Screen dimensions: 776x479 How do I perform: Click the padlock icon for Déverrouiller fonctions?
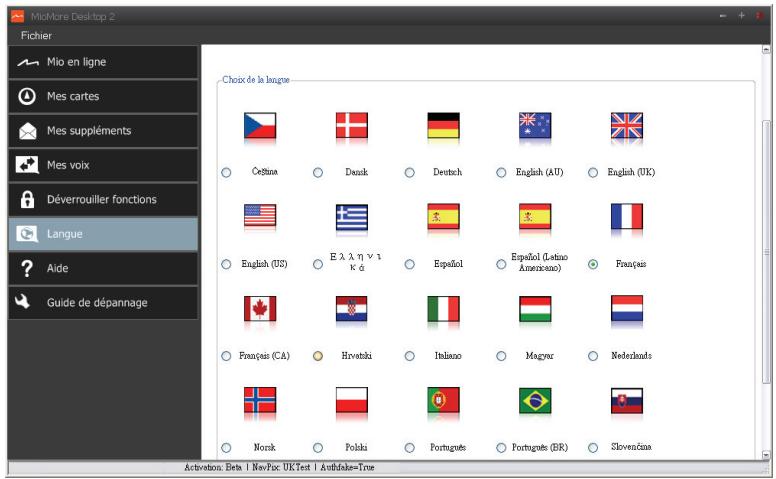(x=29, y=199)
